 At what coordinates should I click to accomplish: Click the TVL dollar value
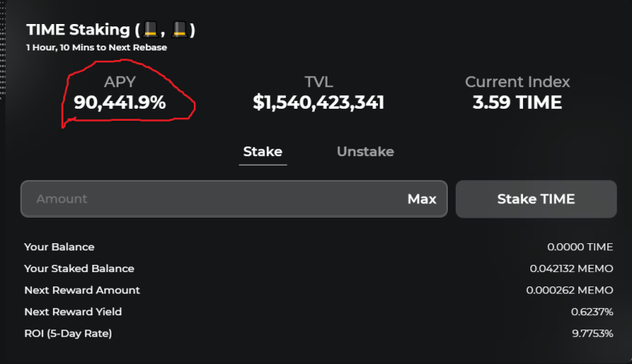(319, 102)
